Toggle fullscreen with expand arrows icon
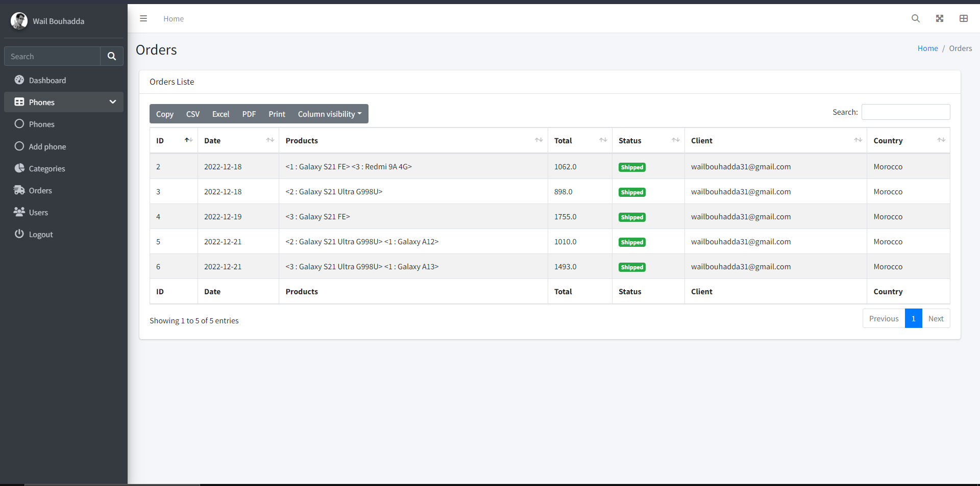This screenshot has width=980, height=486. point(940,19)
